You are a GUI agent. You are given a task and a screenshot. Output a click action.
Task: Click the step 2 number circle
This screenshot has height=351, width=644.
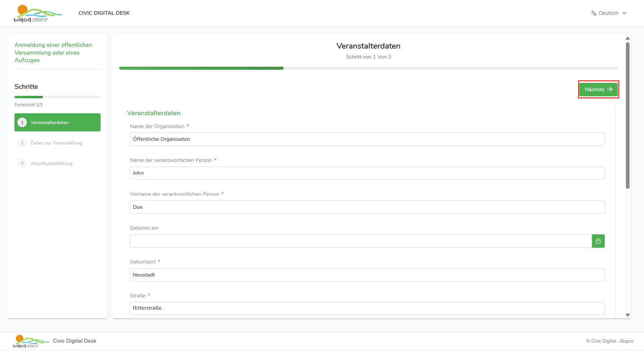click(22, 143)
